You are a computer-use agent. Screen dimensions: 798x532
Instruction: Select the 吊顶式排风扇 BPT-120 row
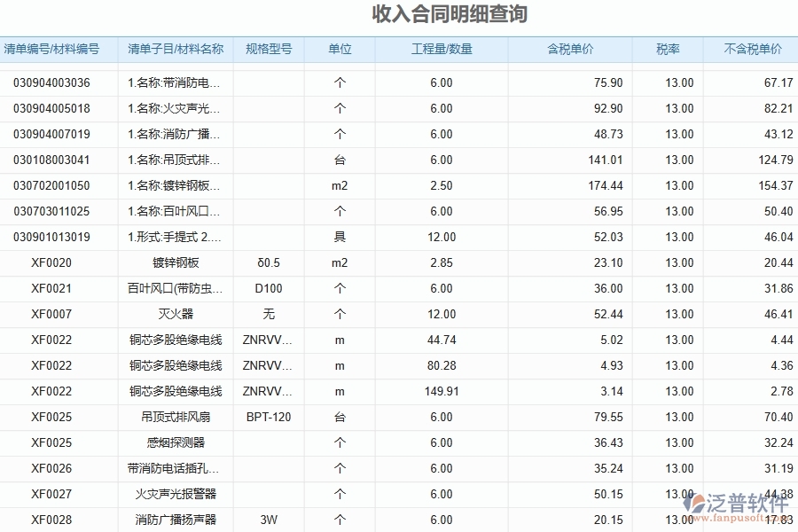click(174, 417)
